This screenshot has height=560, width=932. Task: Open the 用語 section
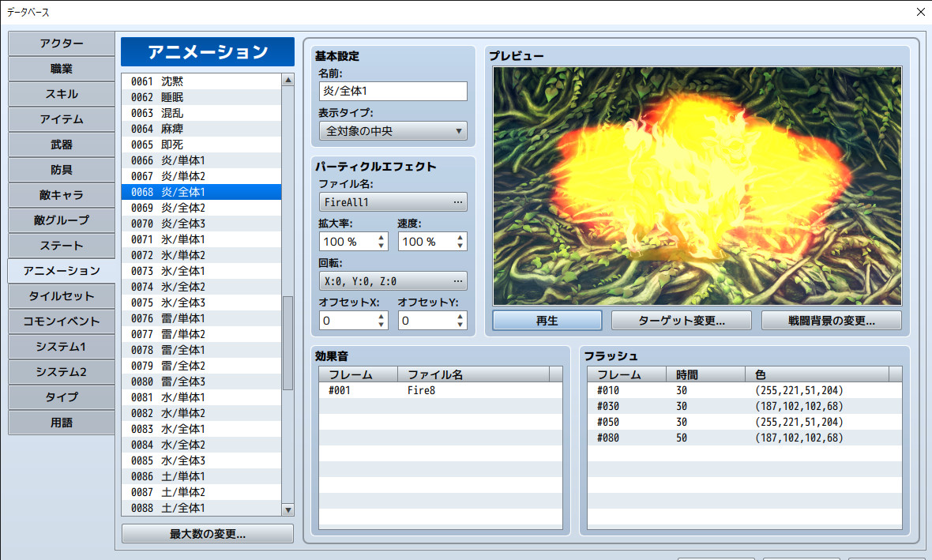click(61, 423)
